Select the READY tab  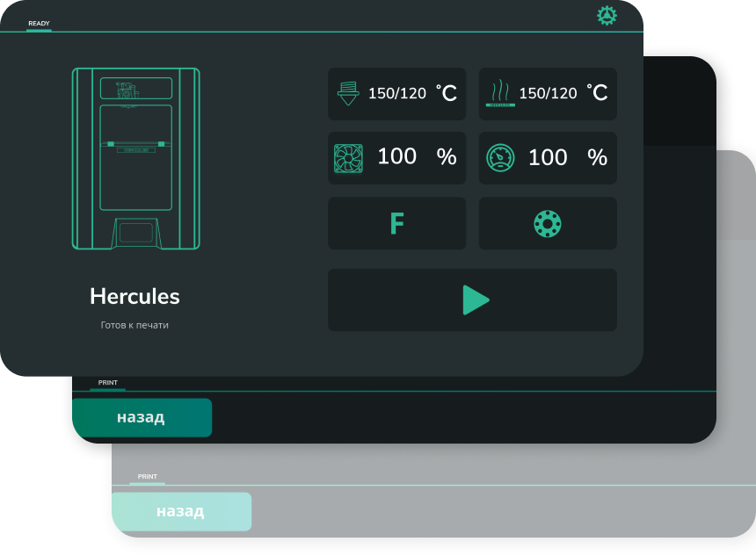[39, 24]
